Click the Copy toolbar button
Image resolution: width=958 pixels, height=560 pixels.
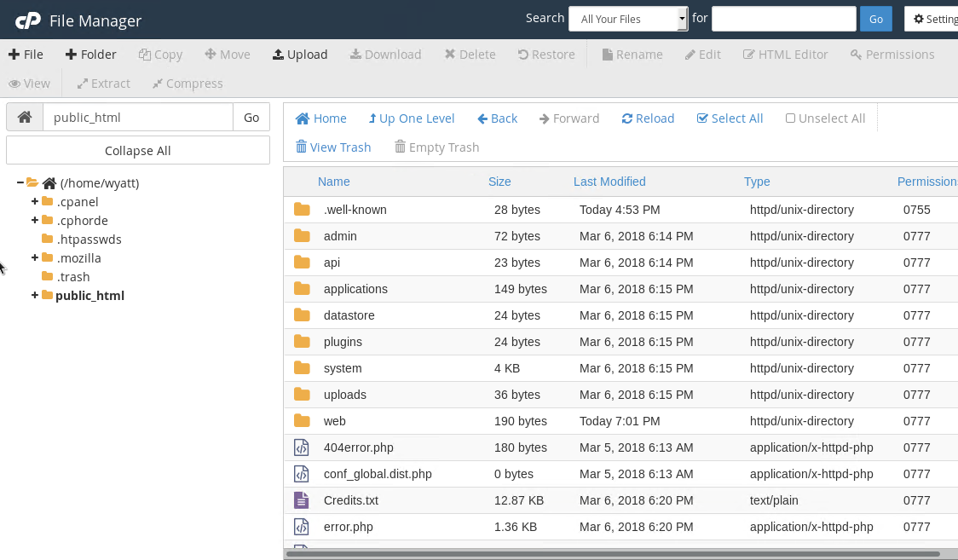(161, 55)
